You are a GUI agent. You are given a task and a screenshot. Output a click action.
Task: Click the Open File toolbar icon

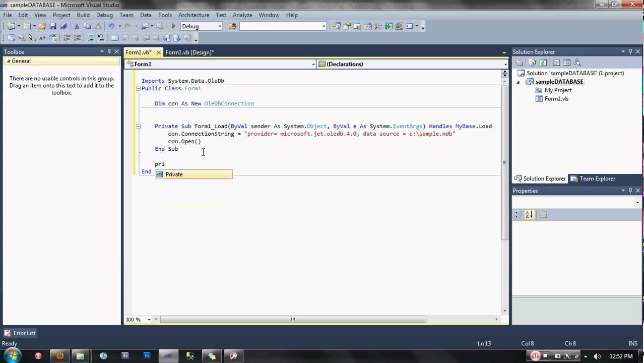coord(42,26)
